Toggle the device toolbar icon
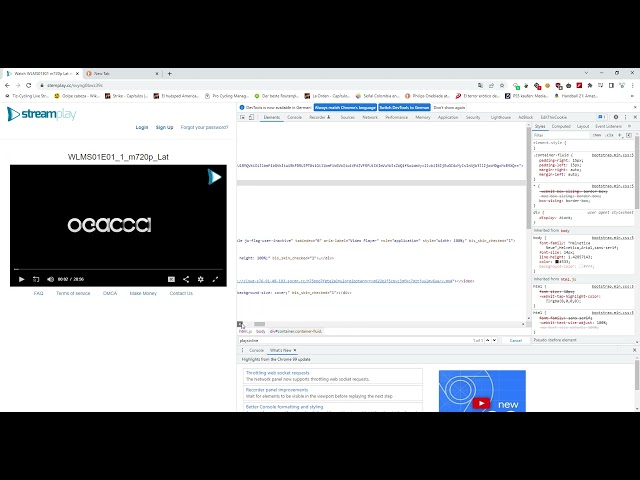The width and height of the screenshot is (640, 480). pos(251,117)
